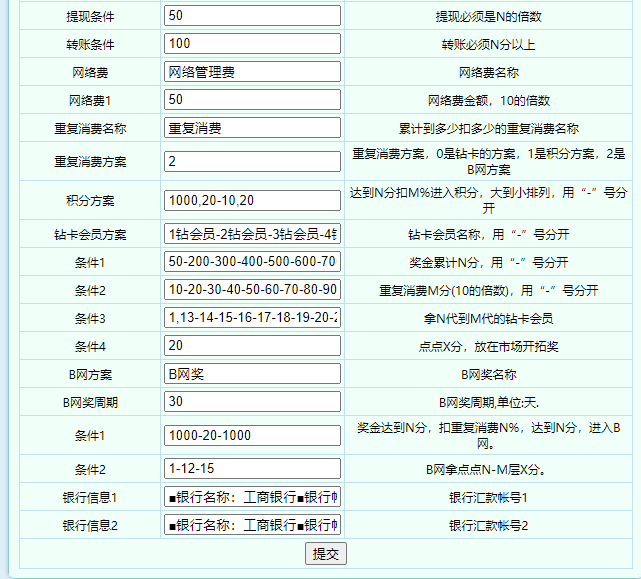Focus the 银行信息1 input field
This screenshot has width=641, height=579.
[252, 497]
